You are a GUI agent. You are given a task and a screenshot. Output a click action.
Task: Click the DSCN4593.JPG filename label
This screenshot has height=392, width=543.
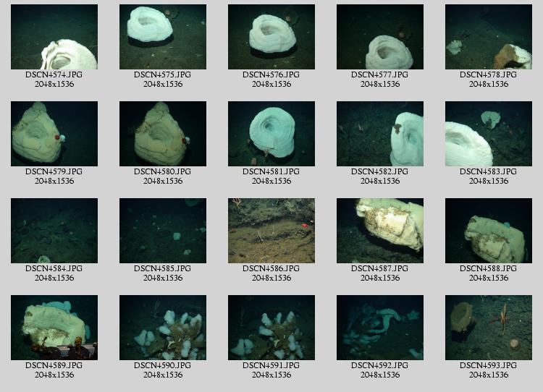coord(489,365)
